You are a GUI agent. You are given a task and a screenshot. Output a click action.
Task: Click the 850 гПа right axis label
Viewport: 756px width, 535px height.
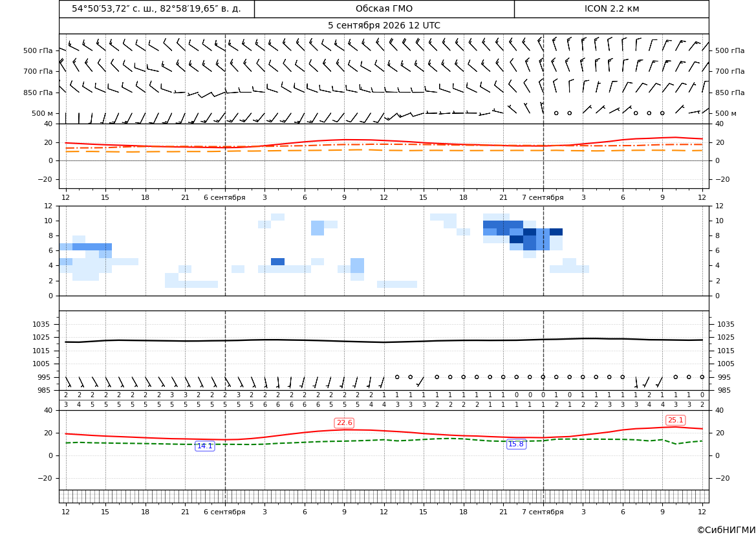730,92
